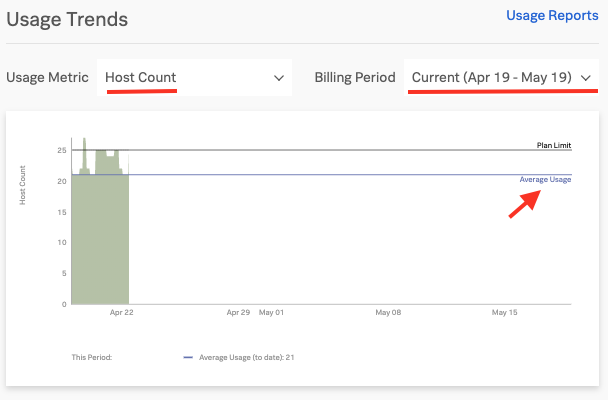This screenshot has height=400, width=608.
Task: Click the Apr 29 date on the x-axis
Action: (x=238, y=312)
